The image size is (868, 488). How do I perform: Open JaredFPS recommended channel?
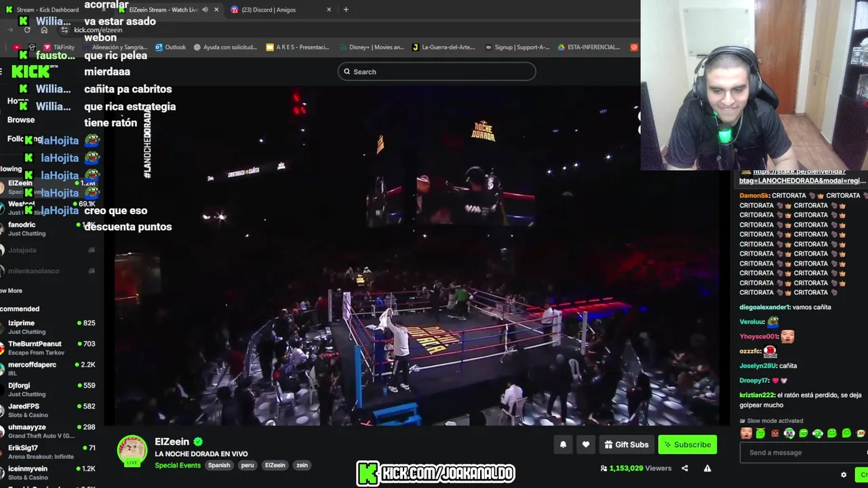(49, 410)
